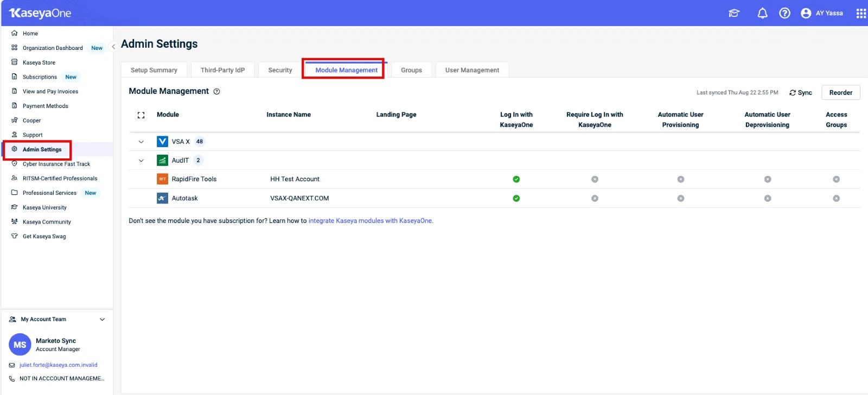
Task: Collapse the left sidebar with arrow handle
Action: pyautogui.click(x=113, y=47)
